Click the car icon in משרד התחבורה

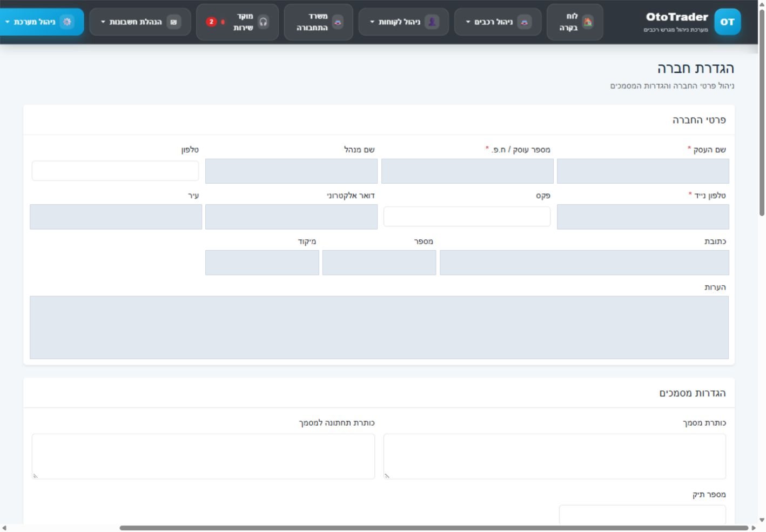click(338, 22)
